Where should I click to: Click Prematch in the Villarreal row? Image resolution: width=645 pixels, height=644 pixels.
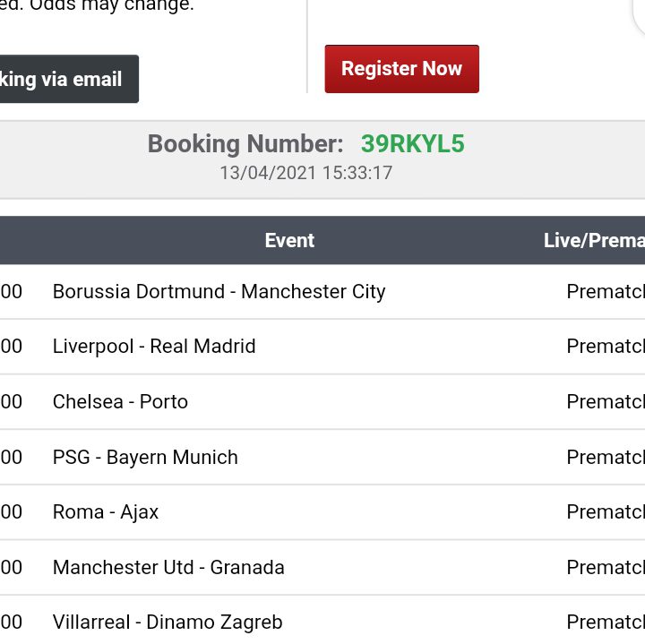coord(605,623)
